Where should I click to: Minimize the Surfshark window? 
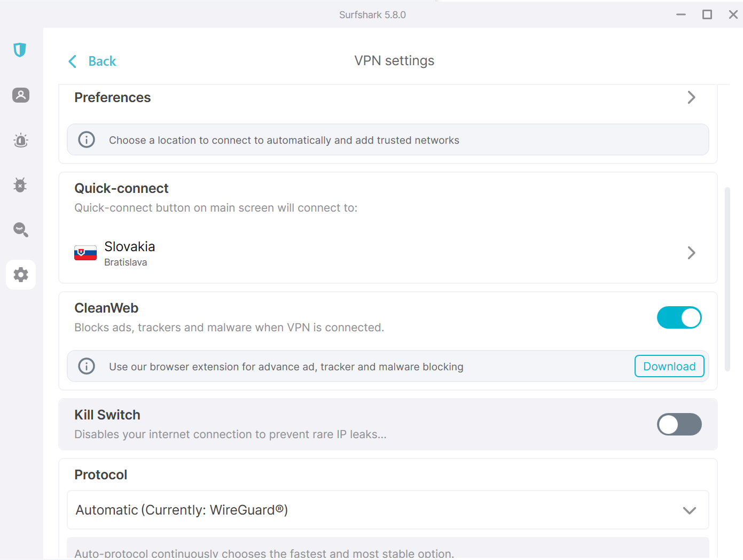[x=681, y=15]
